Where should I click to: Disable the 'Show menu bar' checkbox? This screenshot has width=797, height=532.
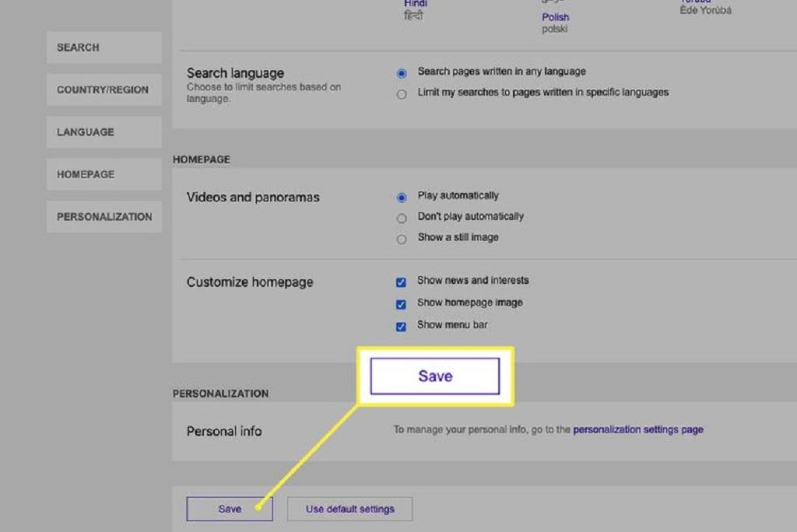401,327
